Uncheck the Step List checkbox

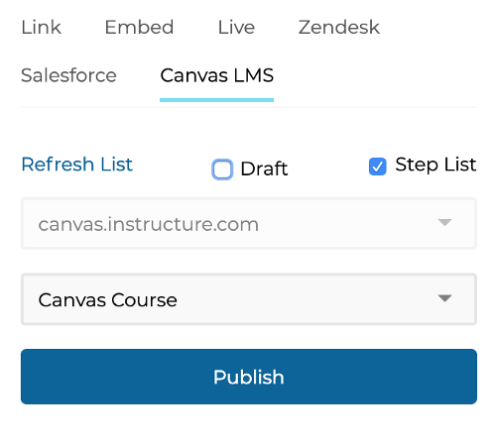point(378,167)
